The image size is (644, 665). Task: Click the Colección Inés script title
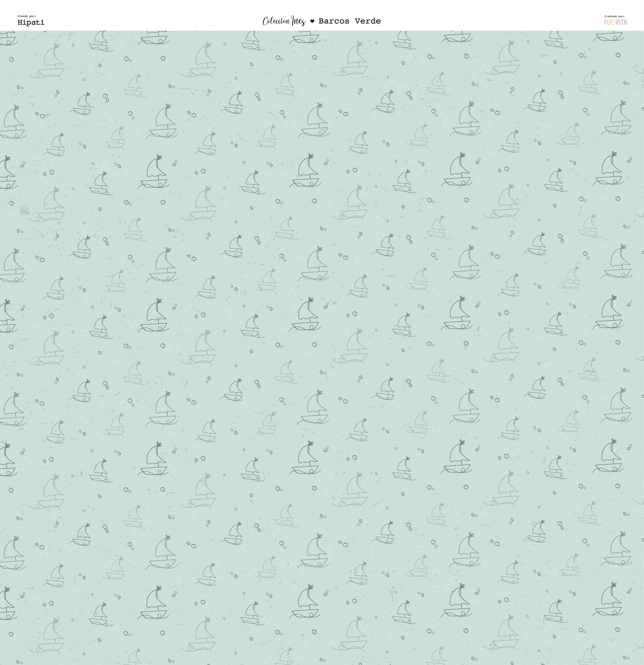click(284, 21)
